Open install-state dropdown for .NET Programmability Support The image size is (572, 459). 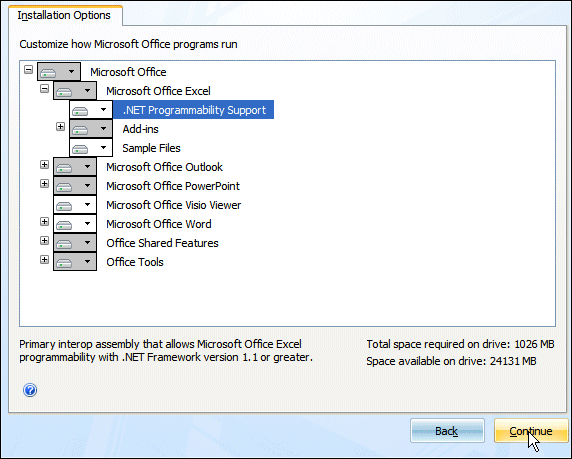tap(91, 110)
